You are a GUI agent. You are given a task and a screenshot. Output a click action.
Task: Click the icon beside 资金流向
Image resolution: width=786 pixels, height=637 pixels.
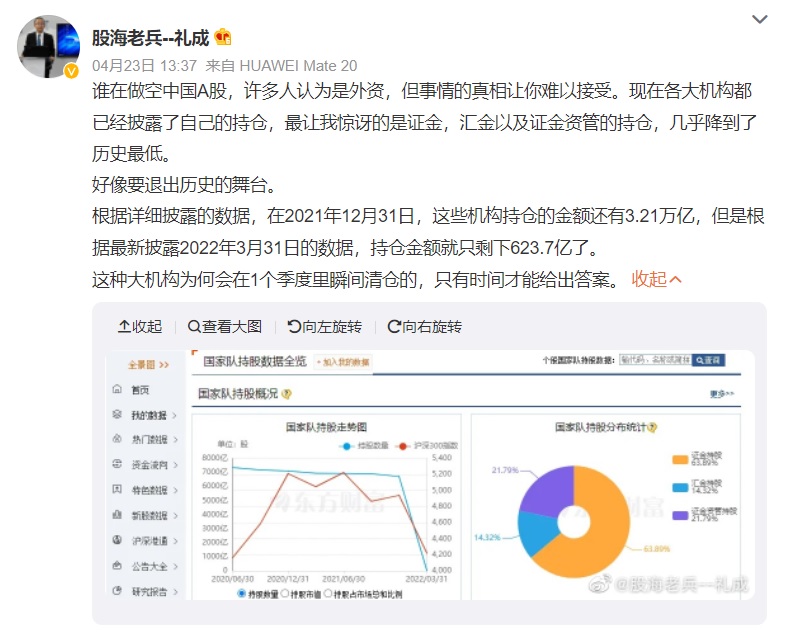pyautogui.click(x=117, y=464)
